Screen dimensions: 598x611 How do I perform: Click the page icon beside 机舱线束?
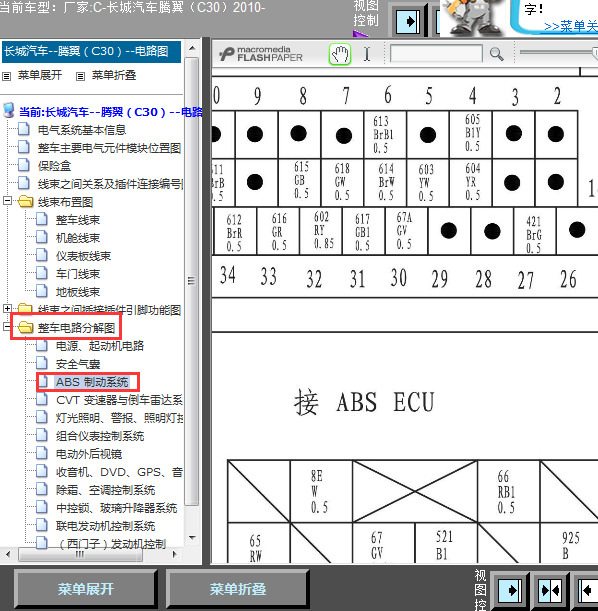click(x=42, y=237)
